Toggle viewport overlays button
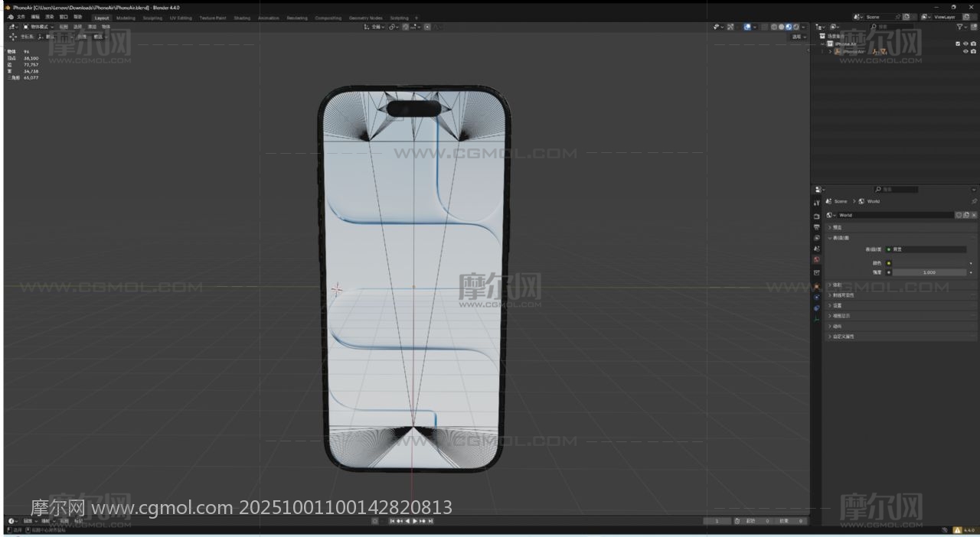 [x=748, y=27]
